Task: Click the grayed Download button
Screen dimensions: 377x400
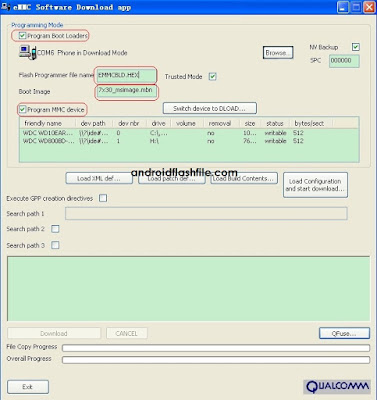Action: [54, 333]
